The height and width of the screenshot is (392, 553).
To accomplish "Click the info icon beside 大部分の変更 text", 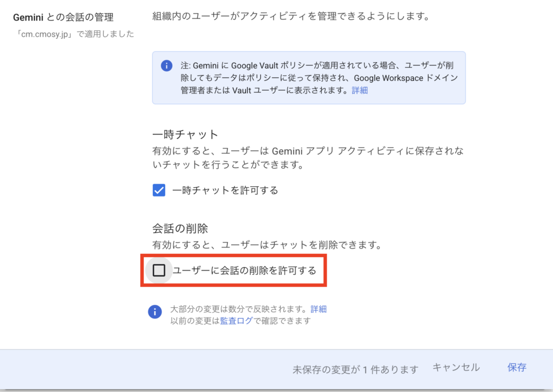I will pos(155,312).
